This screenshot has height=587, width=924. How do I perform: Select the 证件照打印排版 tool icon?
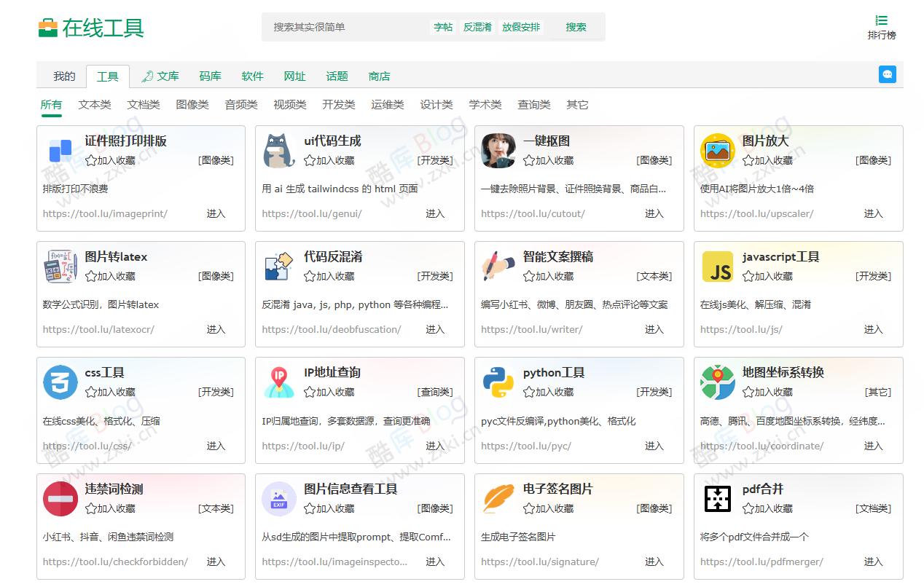(60, 151)
